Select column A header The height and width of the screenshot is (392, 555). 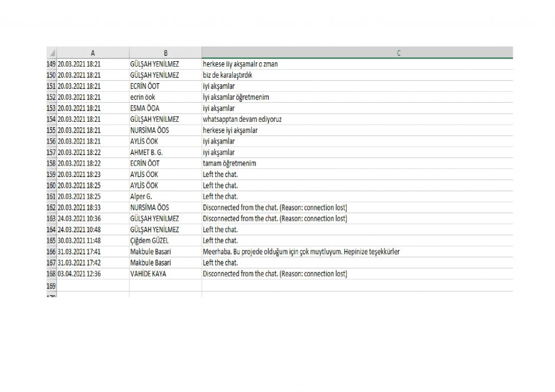pos(93,53)
